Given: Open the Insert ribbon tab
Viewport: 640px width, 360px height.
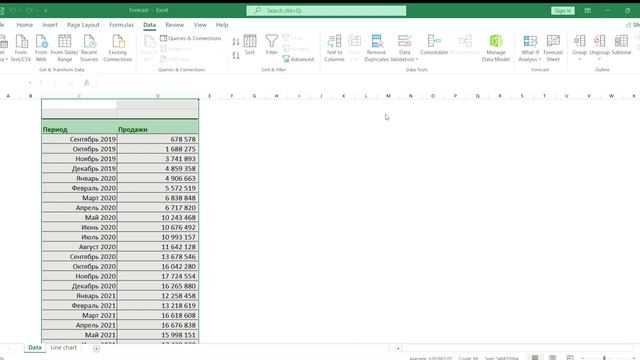Looking at the screenshot, I should point(50,25).
